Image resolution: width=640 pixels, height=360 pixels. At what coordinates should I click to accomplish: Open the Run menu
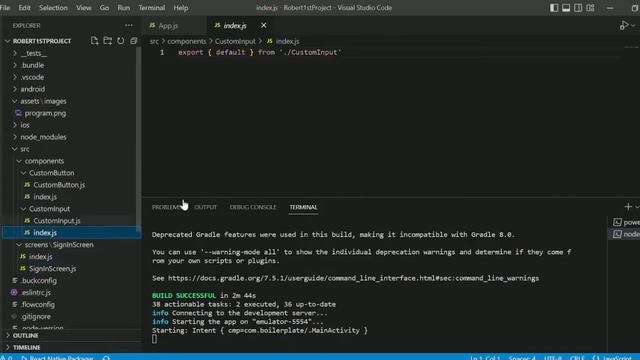point(124,8)
